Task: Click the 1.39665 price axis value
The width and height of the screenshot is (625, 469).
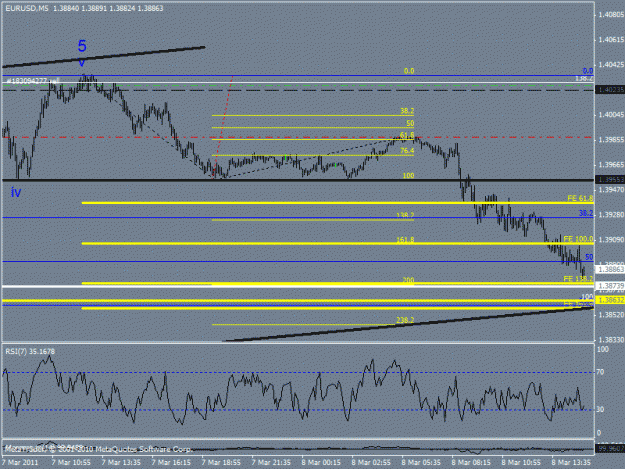Action: (x=611, y=165)
